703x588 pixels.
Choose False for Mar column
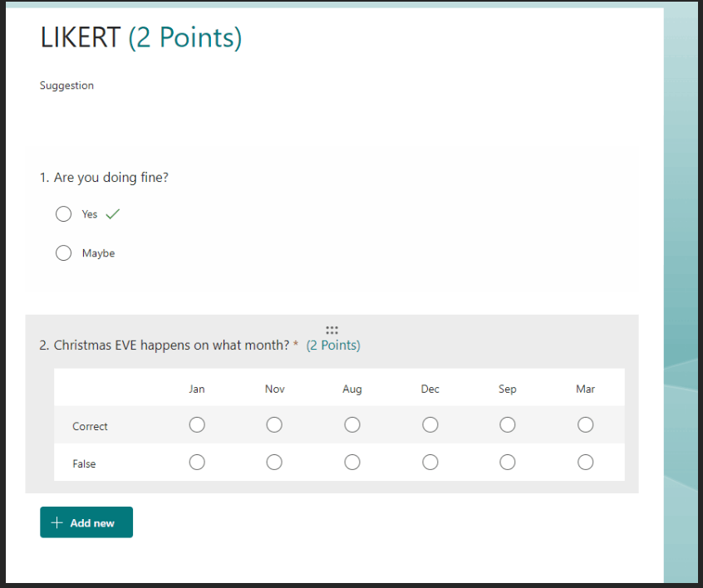(586, 462)
